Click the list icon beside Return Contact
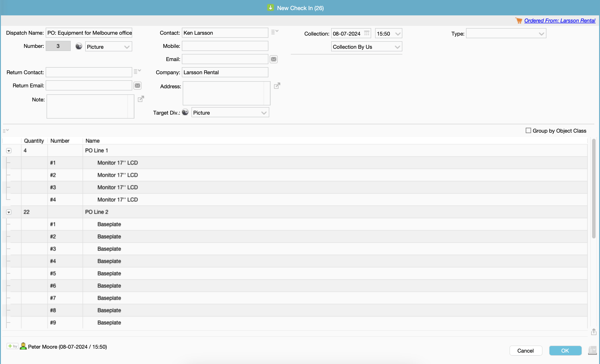This screenshot has width=600, height=364. 137,71
